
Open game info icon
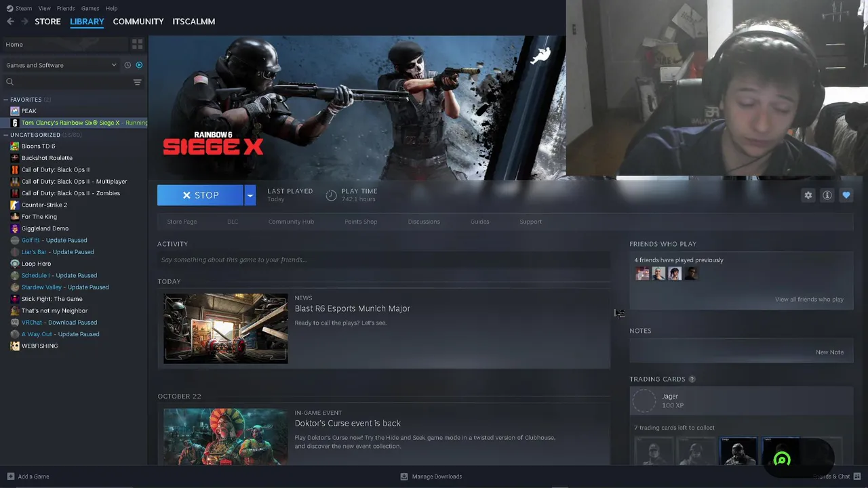click(x=827, y=195)
